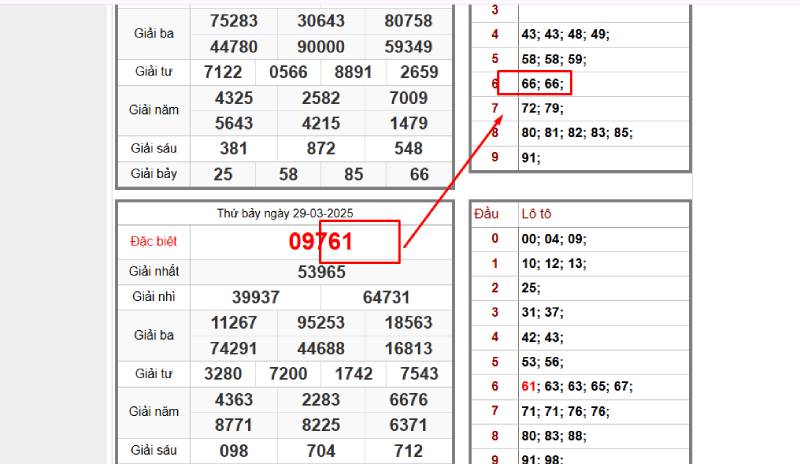This screenshot has height=464, width=800.
Task: Click the special prize number 09761
Action: tap(321, 242)
